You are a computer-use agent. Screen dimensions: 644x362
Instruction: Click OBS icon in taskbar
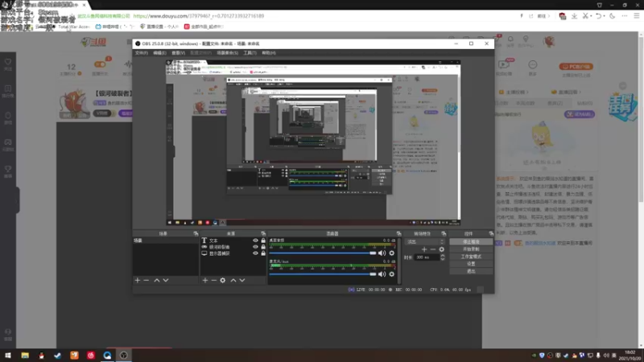click(x=124, y=356)
